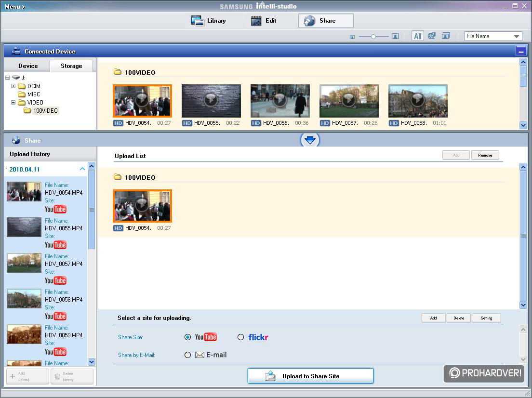Select the HDV_0058 video thumbnail
Image resolution: width=532 pixels, height=398 pixels.
click(418, 101)
